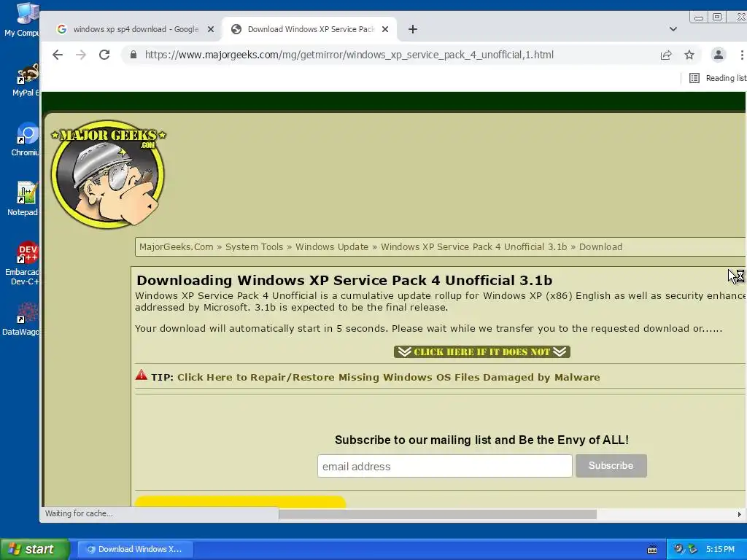Image resolution: width=747 pixels, height=560 pixels.
Task: Select the Download Windows XP Service Pack tab
Action: click(309, 29)
